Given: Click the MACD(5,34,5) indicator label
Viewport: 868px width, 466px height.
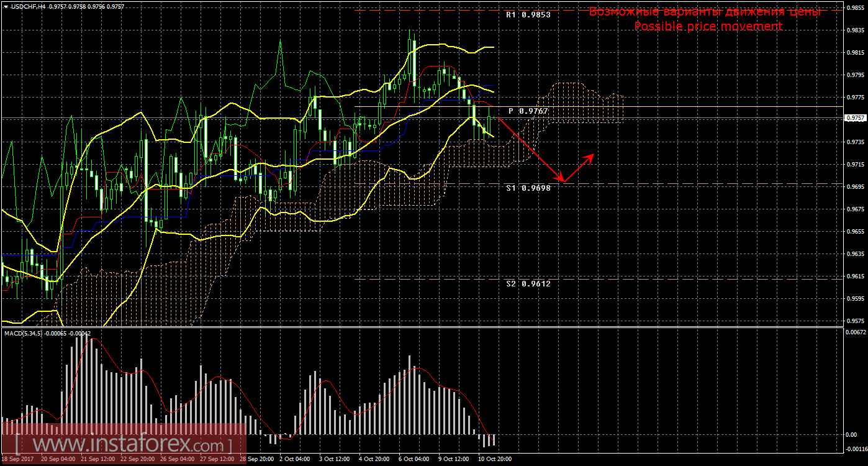Looking at the screenshot, I should click(25, 334).
